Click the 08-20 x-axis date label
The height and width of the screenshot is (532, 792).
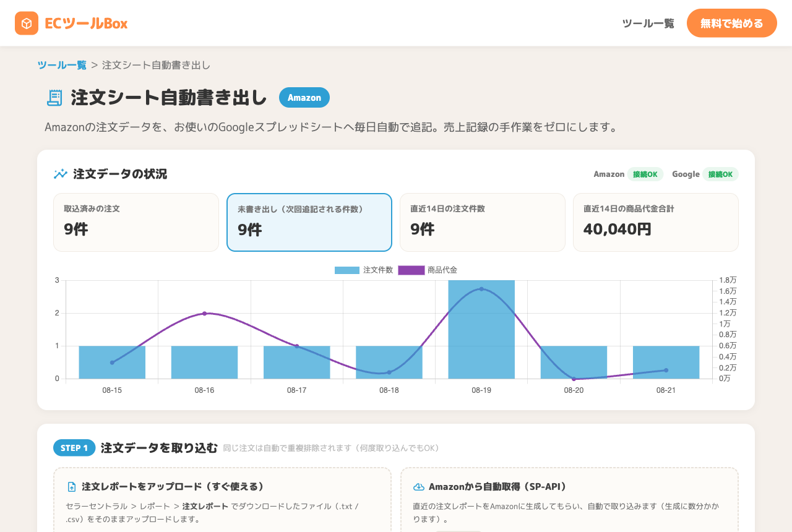tap(574, 390)
